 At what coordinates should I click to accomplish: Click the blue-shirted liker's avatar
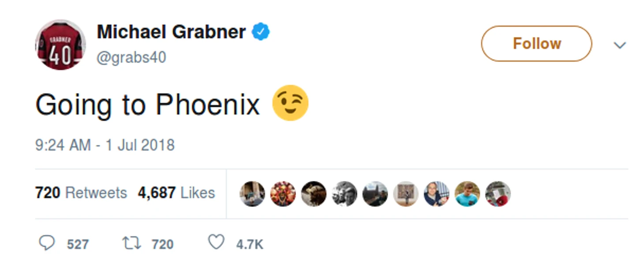click(467, 194)
